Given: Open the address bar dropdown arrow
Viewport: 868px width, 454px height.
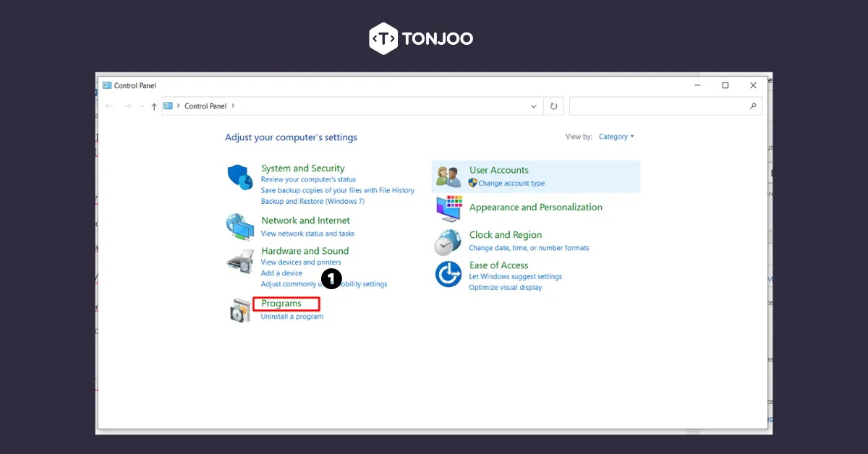Looking at the screenshot, I should 534,106.
